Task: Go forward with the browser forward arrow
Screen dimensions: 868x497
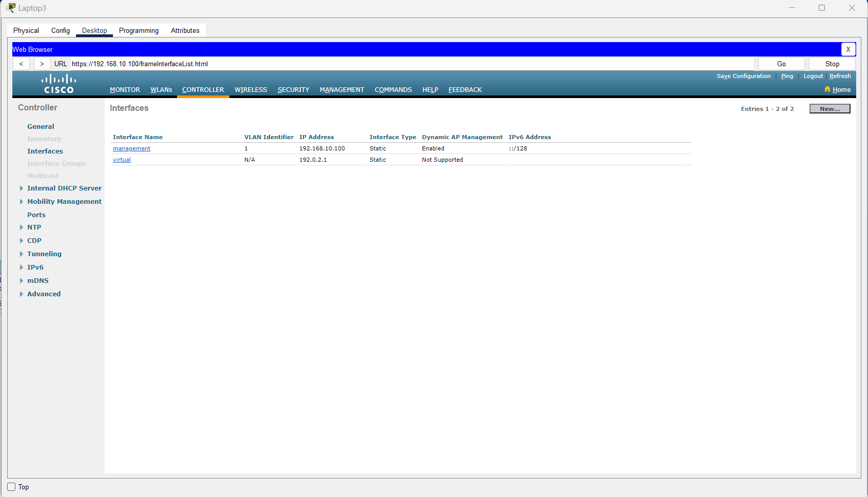Action: [x=42, y=64]
